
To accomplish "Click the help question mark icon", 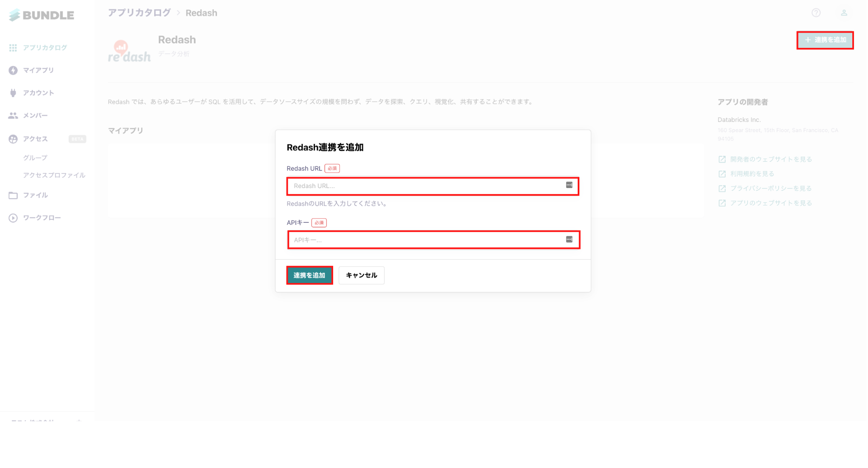I will pyautogui.click(x=816, y=13).
